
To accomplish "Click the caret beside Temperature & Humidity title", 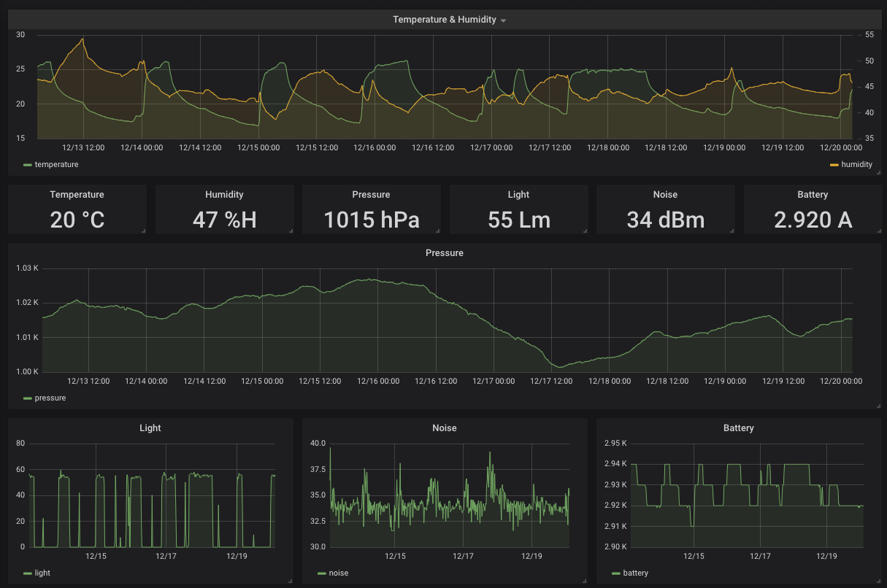I will pos(503,20).
